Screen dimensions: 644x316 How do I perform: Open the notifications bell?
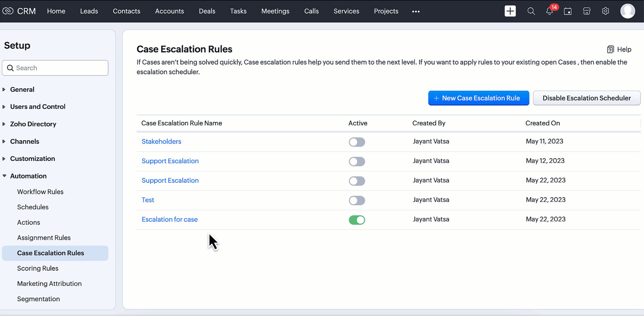549,11
